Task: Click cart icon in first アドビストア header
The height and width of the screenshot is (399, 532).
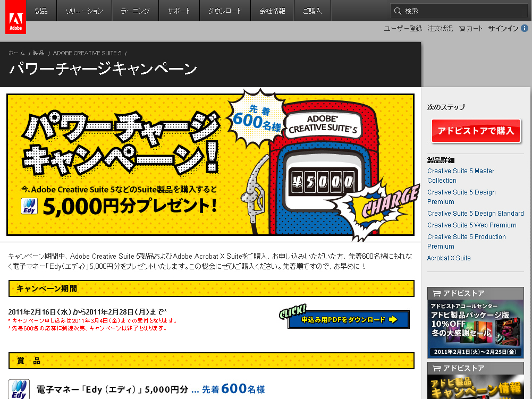Action: 437,293
